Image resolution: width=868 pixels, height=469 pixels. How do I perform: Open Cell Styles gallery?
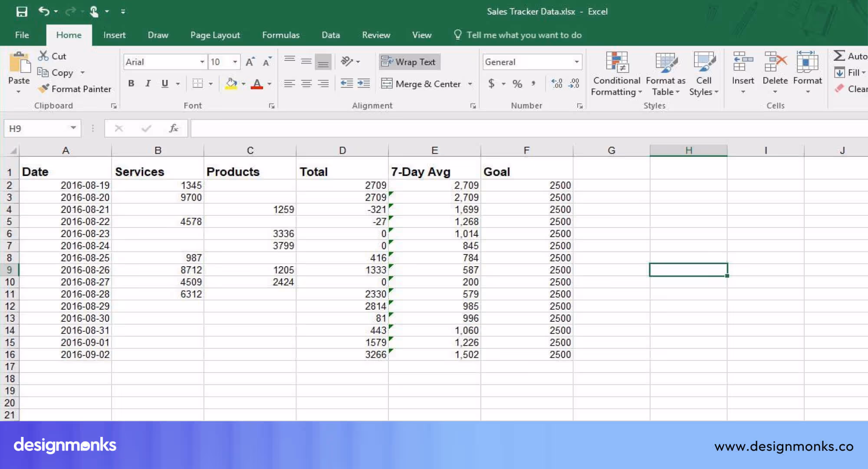coord(704,73)
